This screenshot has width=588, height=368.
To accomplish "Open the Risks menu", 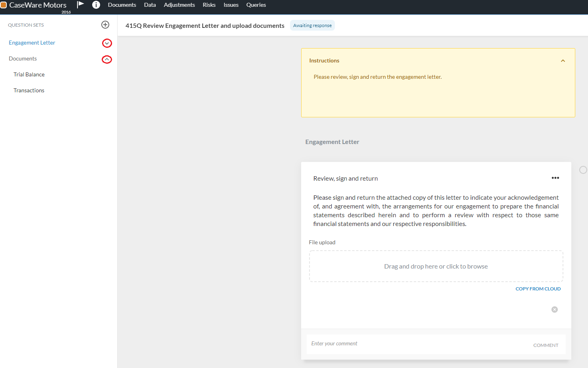I will [x=209, y=5].
